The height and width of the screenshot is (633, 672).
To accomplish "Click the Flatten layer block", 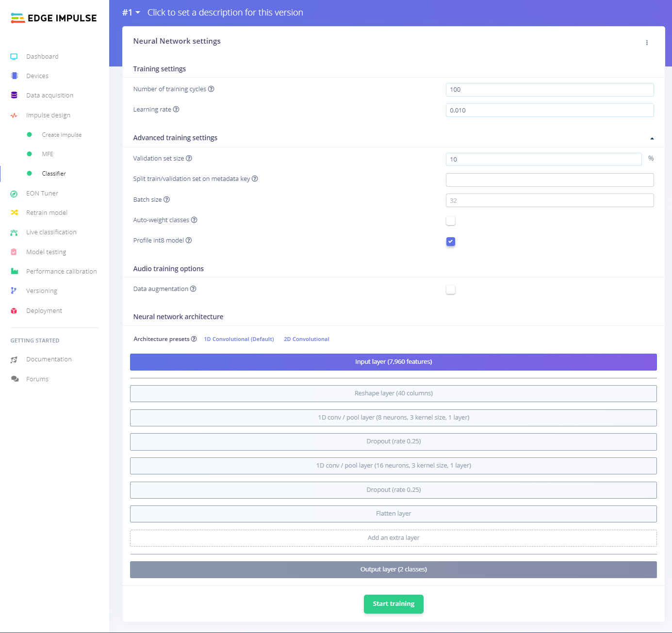I will pyautogui.click(x=393, y=514).
